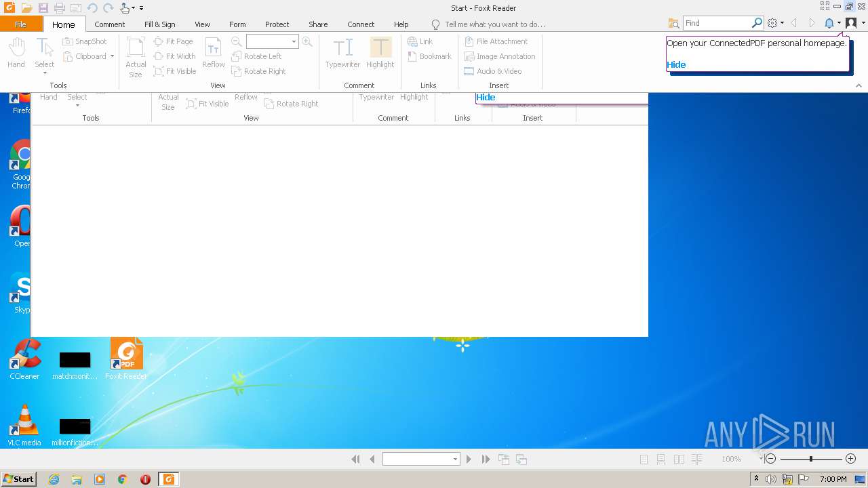The height and width of the screenshot is (488, 868).
Task: Click Hide link in ConnectedPDF tooltip
Action: (x=676, y=64)
